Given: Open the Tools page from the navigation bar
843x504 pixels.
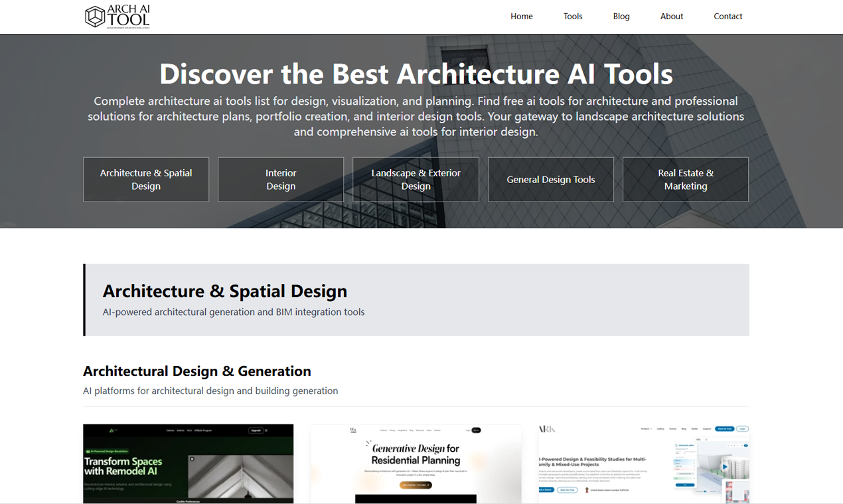Looking at the screenshot, I should [x=573, y=16].
